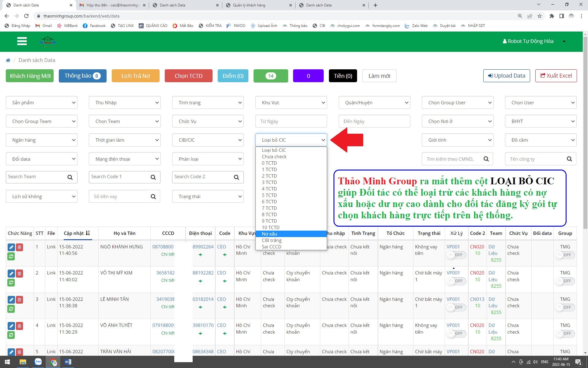The height and width of the screenshot is (368, 588).
Task: Select Sai CCCD option in the list
Action: pyautogui.click(x=291, y=247)
